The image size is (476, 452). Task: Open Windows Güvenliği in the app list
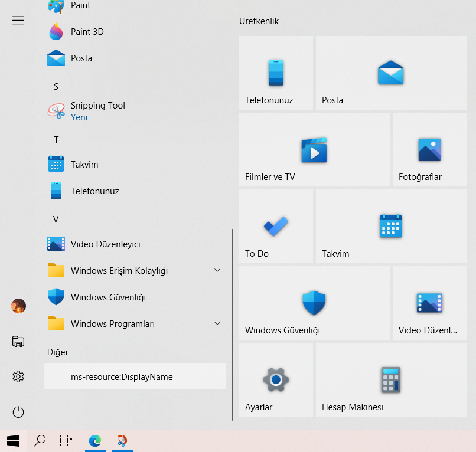click(135, 297)
